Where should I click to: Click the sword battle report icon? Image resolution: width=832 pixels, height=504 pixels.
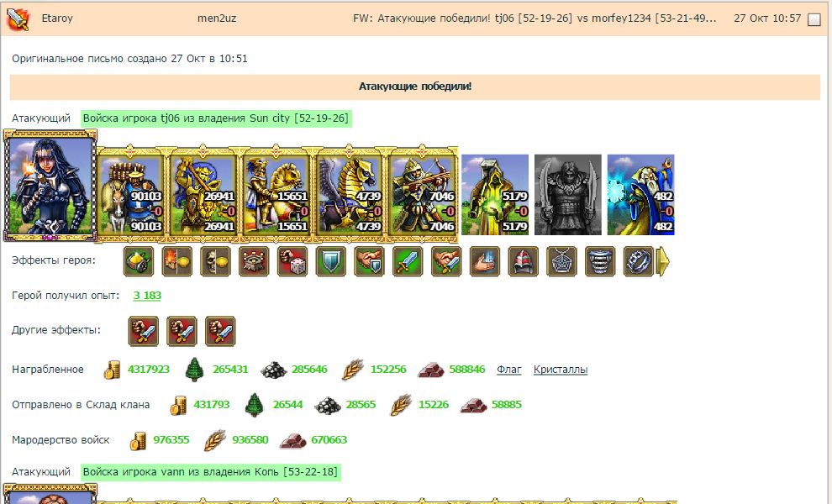pos(18,19)
